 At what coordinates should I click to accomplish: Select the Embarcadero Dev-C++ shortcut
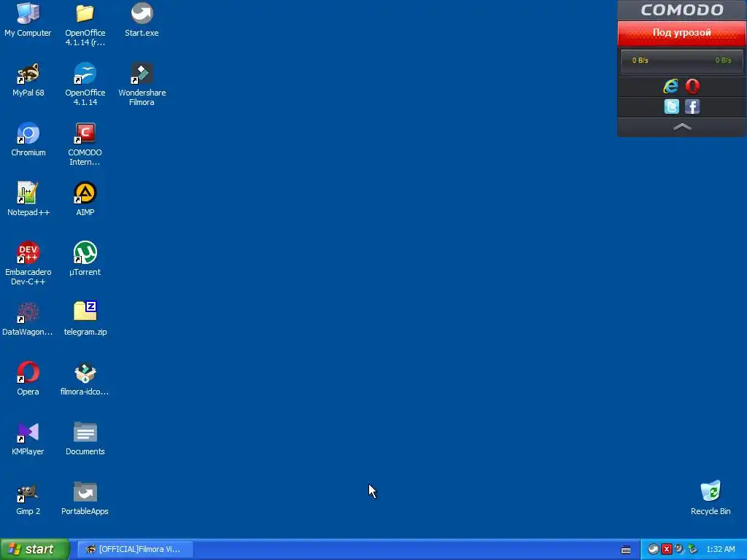click(28, 263)
